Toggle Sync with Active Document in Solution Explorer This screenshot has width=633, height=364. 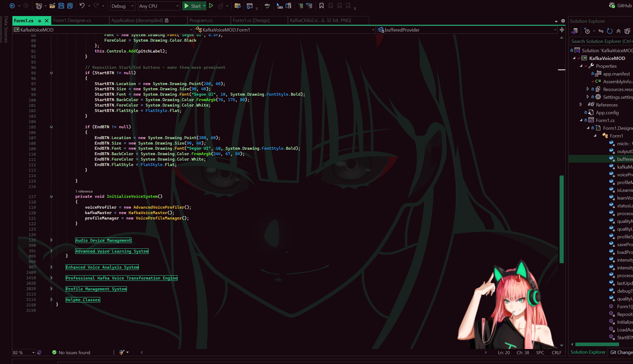point(601,31)
